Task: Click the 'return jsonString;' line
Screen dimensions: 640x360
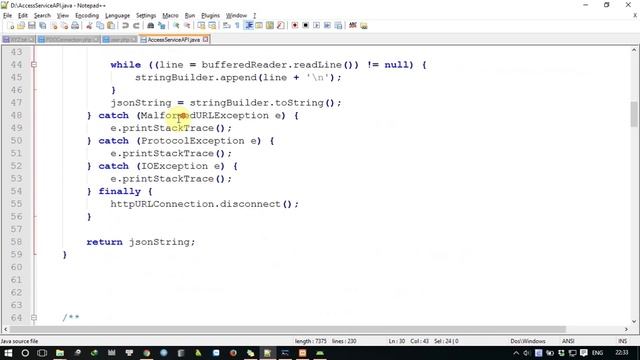Action: pos(141,242)
